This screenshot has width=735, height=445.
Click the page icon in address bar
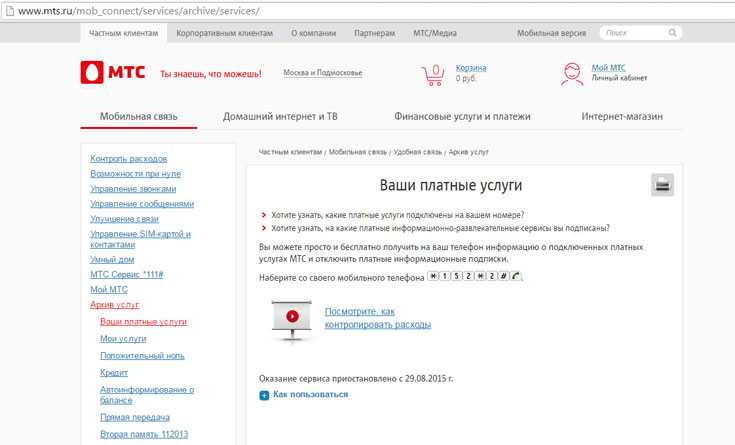[9, 10]
